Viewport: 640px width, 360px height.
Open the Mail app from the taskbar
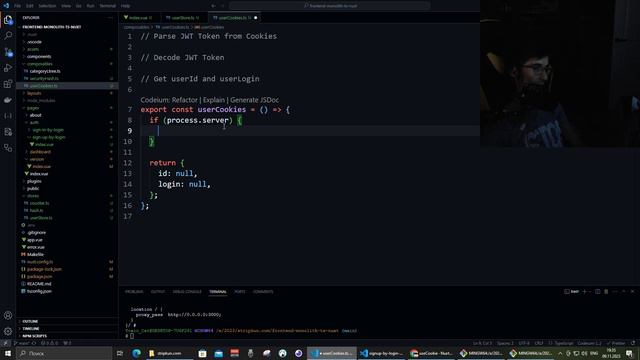point(218,353)
